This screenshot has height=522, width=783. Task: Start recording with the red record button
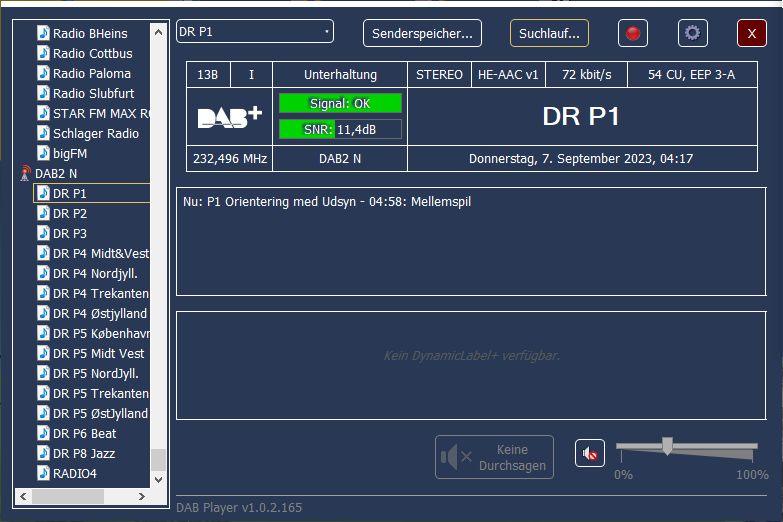click(x=633, y=33)
